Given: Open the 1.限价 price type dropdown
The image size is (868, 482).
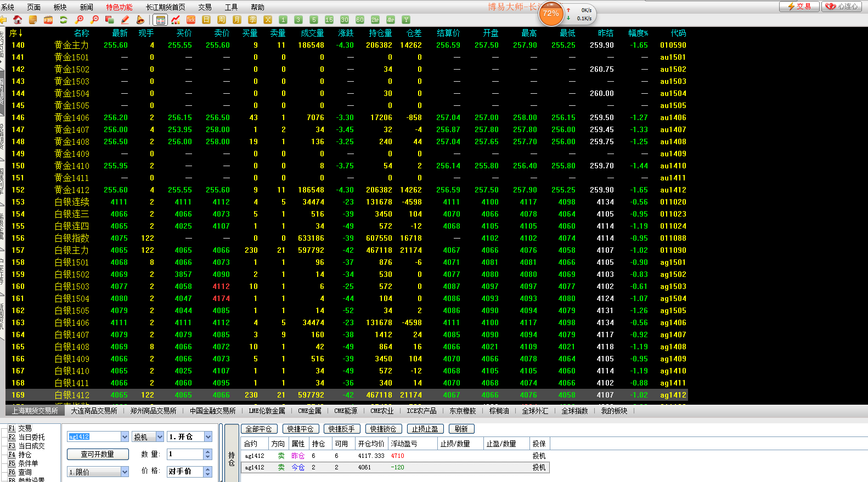Looking at the screenshot, I should pyautogui.click(x=125, y=472).
